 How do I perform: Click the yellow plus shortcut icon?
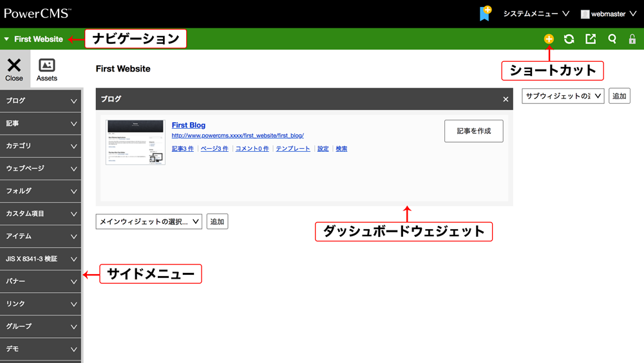549,39
